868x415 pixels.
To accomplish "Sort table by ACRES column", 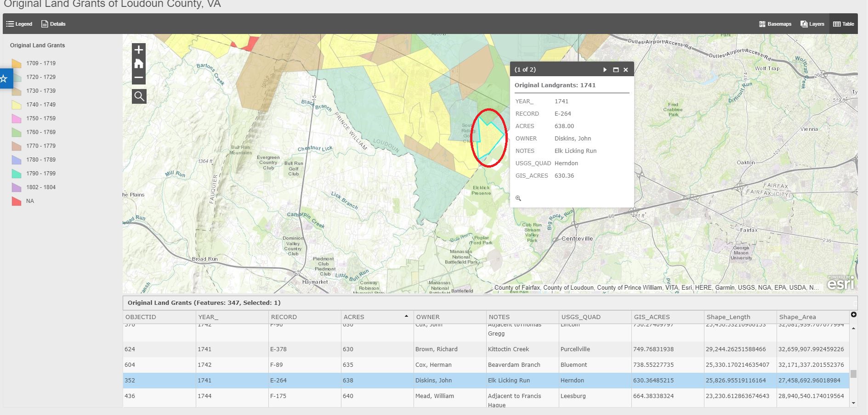I will [x=354, y=317].
